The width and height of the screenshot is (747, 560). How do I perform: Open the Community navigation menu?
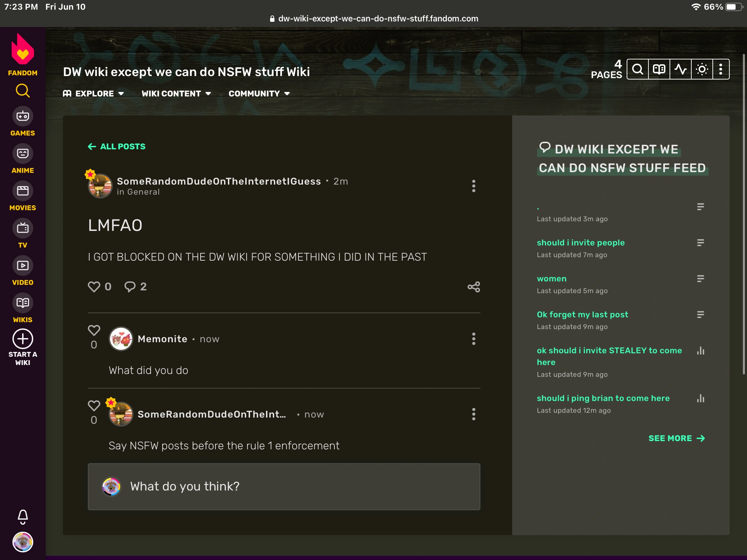click(259, 94)
